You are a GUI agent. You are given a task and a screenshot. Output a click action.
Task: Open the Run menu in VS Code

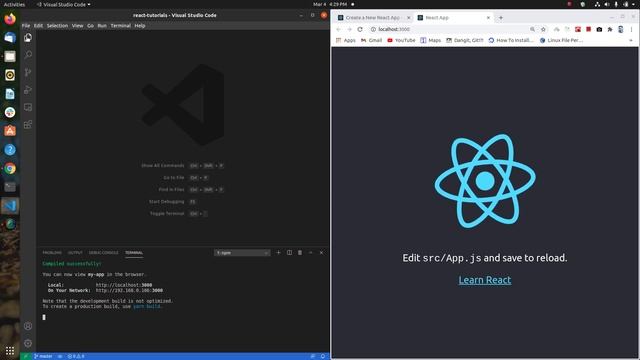point(102,26)
